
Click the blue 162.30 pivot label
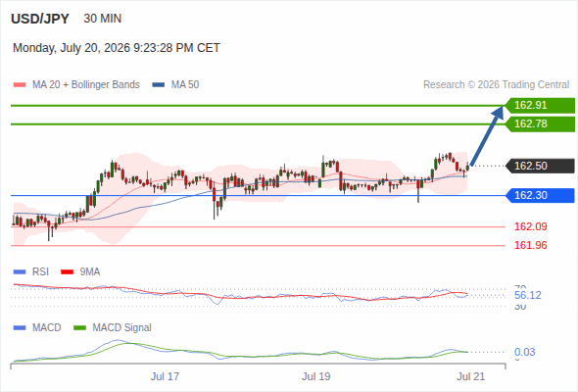[540, 195]
